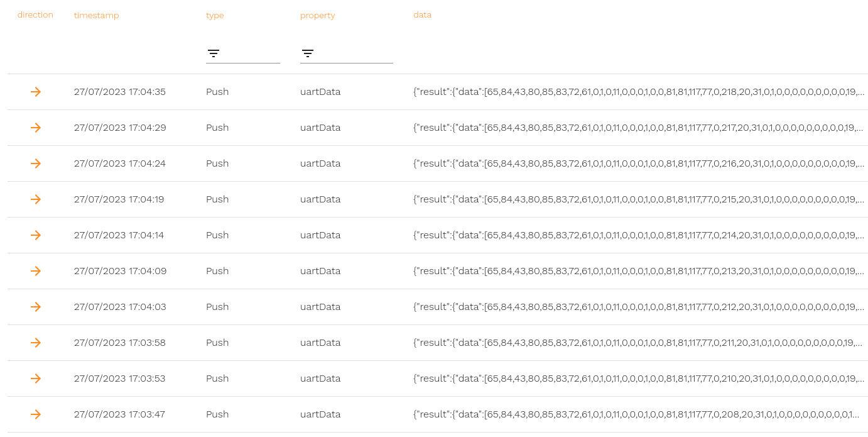868x437 pixels.
Task: Click the direction arrow for 17:04:09 row
Action: pyautogui.click(x=36, y=271)
